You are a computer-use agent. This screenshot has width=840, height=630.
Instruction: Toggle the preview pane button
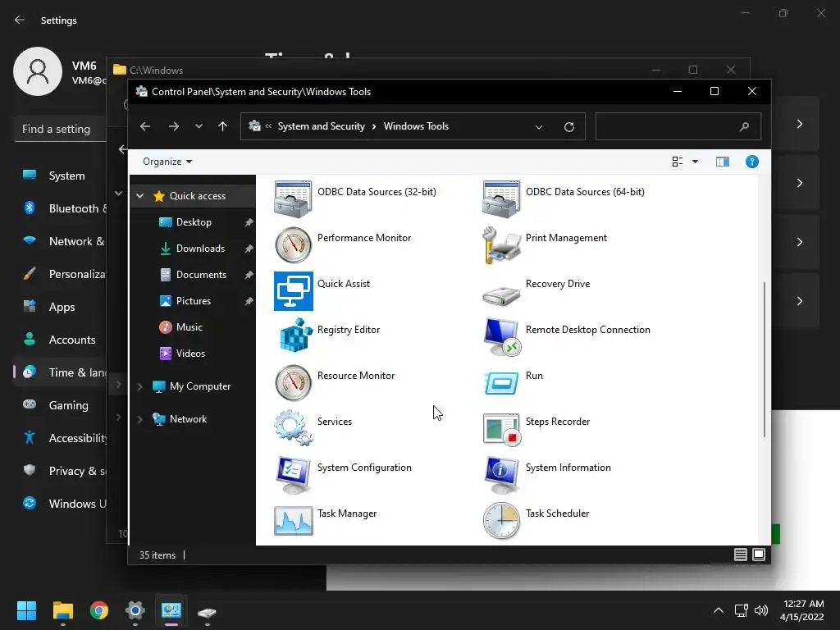click(x=722, y=162)
